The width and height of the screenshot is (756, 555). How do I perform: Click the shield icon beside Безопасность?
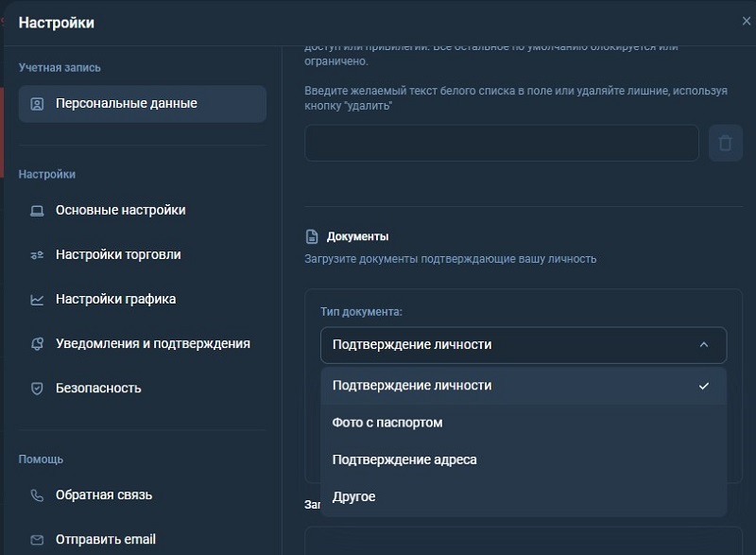pyautogui.click(x=36, y=388)
